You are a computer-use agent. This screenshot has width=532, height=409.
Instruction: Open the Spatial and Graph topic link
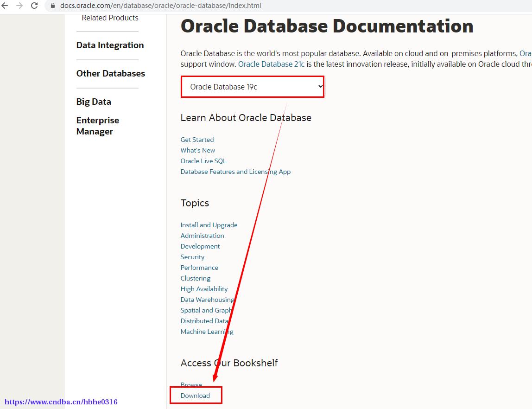[x=206, y=310]
